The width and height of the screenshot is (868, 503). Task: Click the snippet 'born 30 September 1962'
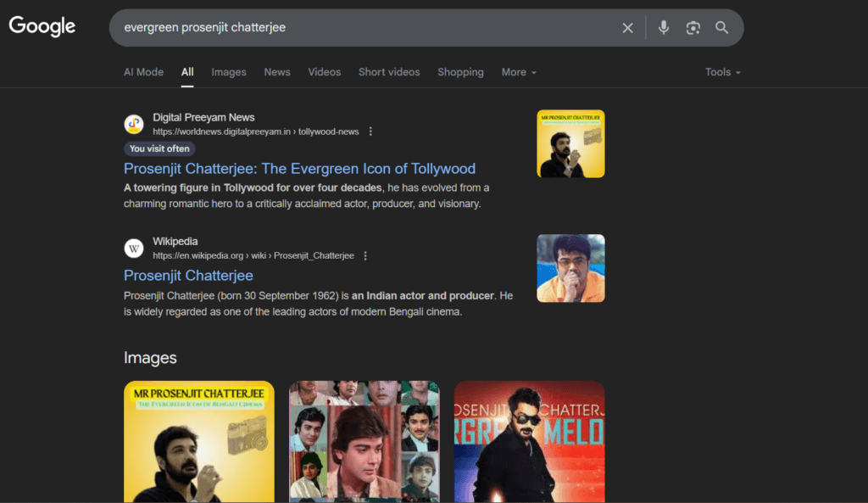(x=277, y=296)
